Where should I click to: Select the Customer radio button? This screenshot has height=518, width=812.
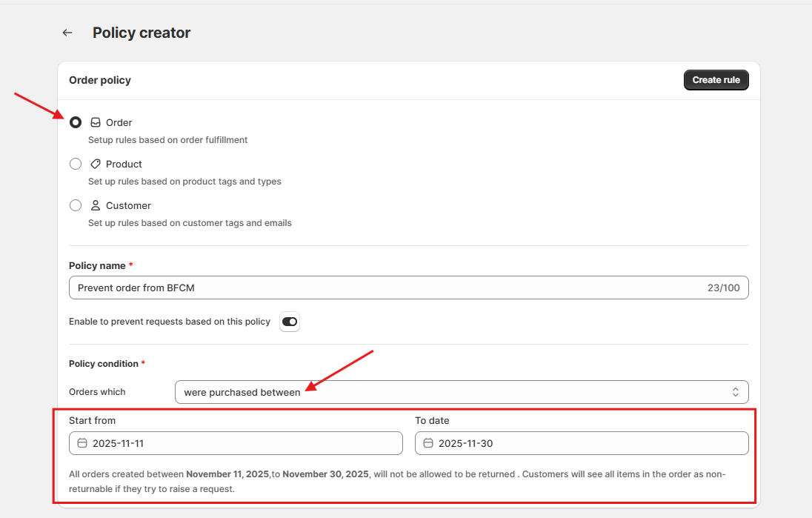click(75, 205)
